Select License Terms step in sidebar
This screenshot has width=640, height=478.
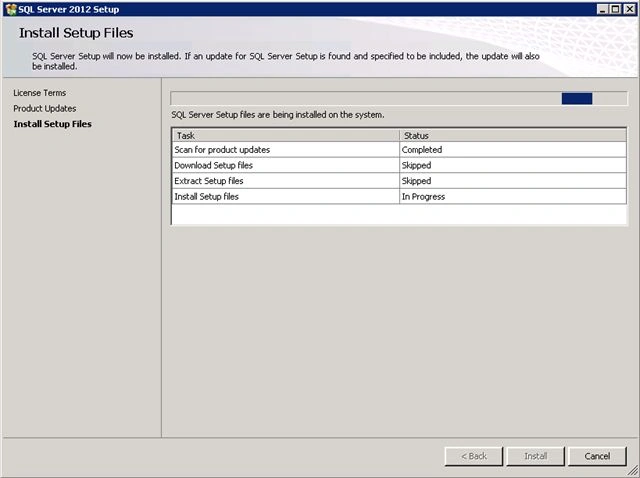(40, 93)
